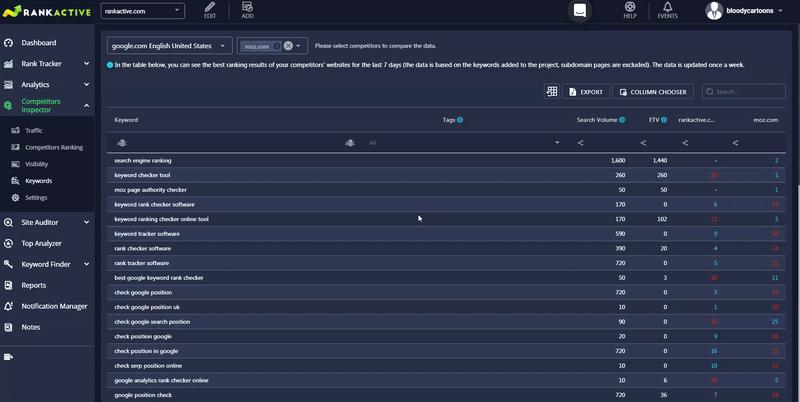The height and width of the screenshot is (402, 800).
Task: Open Reports from the sidebar
Action: (x=34, y=285)
